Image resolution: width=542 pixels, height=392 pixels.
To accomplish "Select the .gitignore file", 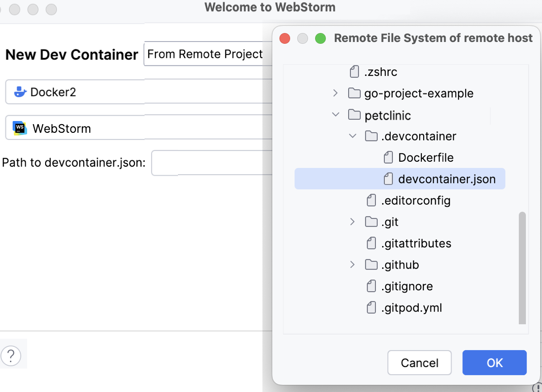I will (406, 286).
